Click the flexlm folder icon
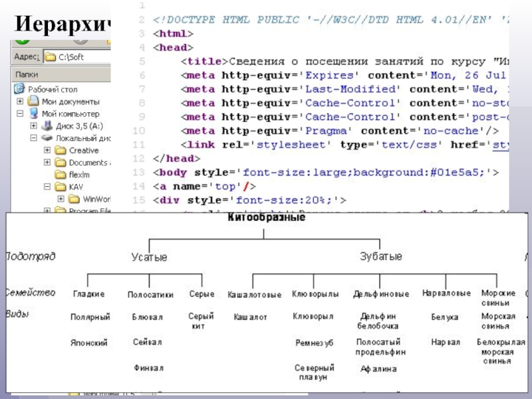Screen dimensions: 532x399 (x=60, y=175)
